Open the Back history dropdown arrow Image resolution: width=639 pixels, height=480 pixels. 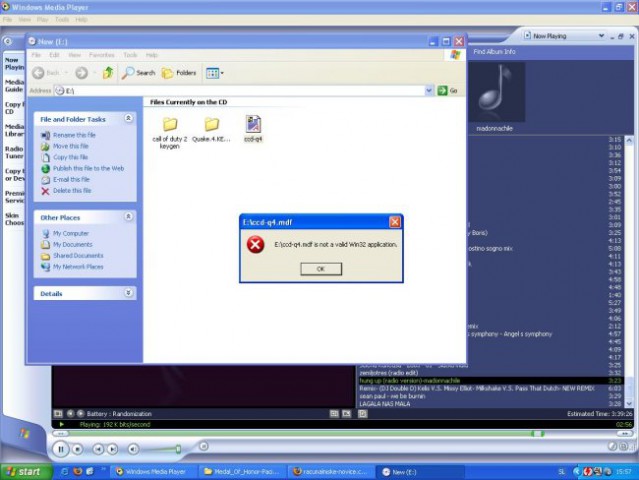[66, 73]
